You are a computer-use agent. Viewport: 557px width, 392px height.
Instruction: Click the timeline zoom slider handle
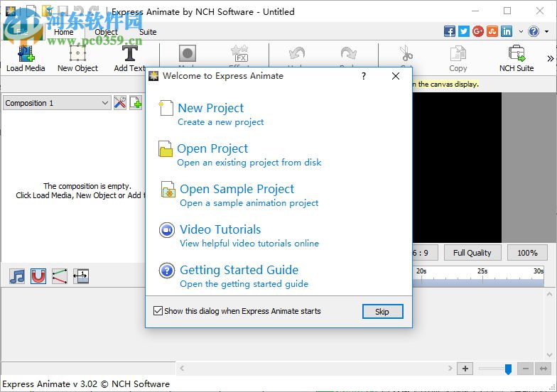[x=509, y=369]
